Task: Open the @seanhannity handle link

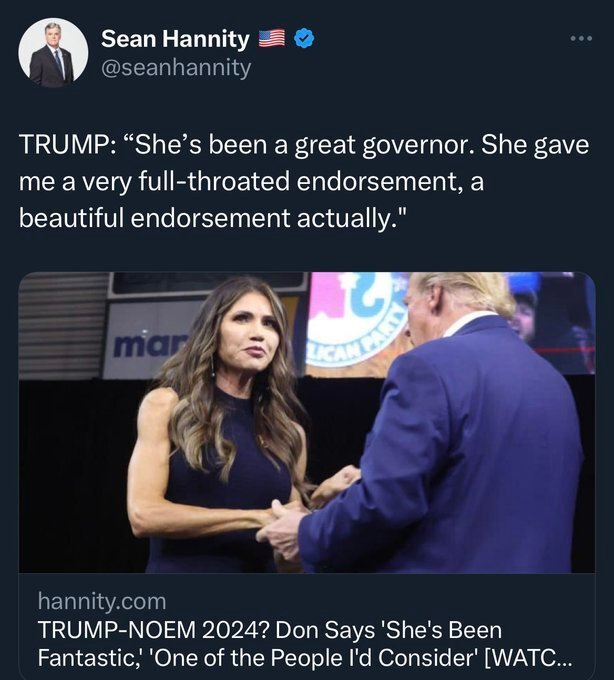Action: coord(176,68)
